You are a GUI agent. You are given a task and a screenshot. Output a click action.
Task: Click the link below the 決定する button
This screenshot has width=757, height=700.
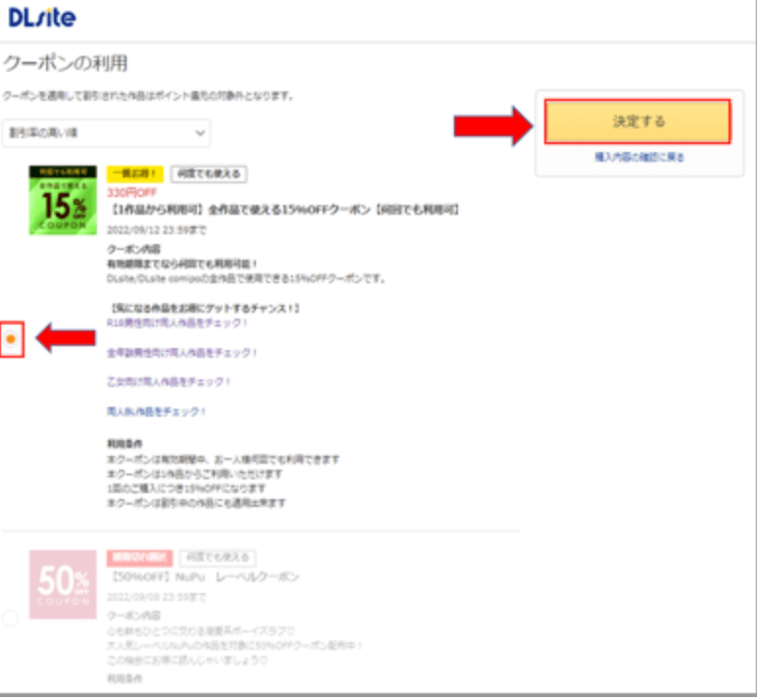click(x=638, y=157)
